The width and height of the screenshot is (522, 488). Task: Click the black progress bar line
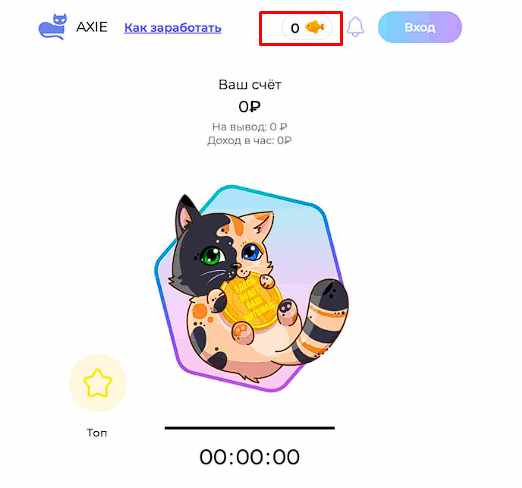point(250,428)
